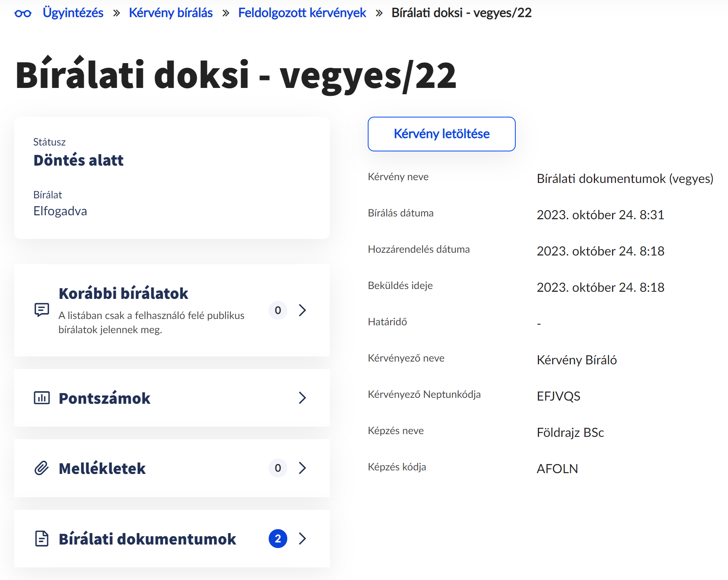Click the Kérvény letöltése button
Viewport: 728px width, 580px height.
(441, 134)
